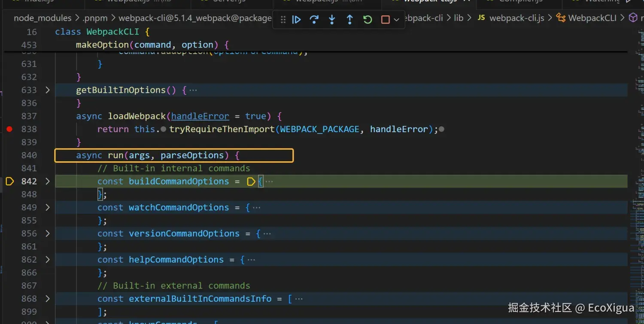
Task: Click parseOptions on line 840
Action: pyautogui.click(x=192, y=155)
